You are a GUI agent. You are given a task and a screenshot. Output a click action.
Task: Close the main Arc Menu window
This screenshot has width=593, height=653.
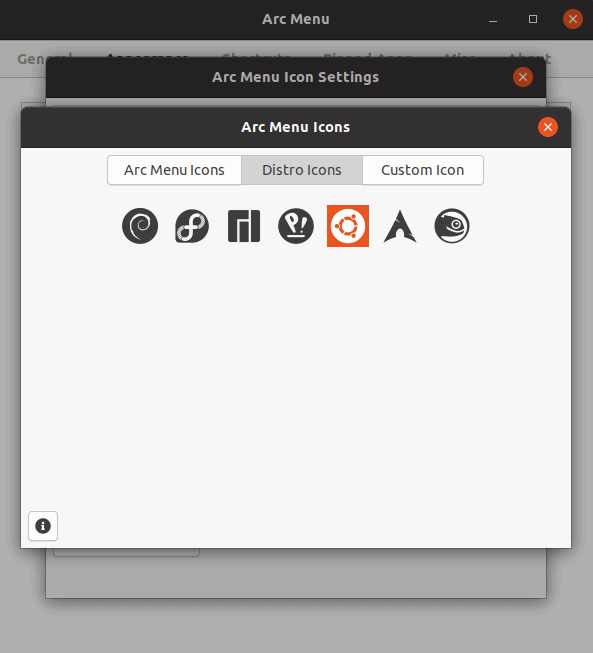[x=573, y=19]
